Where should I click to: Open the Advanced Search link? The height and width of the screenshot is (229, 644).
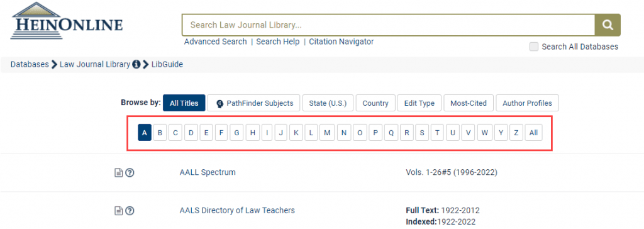pos(215,42)
